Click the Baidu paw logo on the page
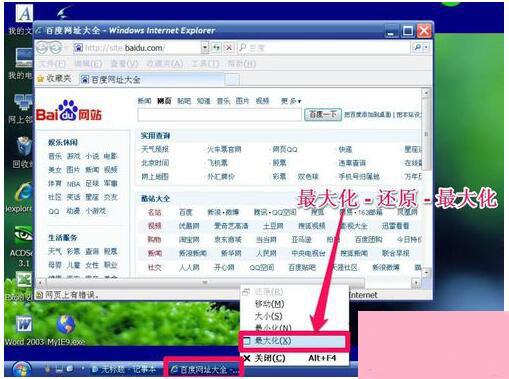 point(68,110)
